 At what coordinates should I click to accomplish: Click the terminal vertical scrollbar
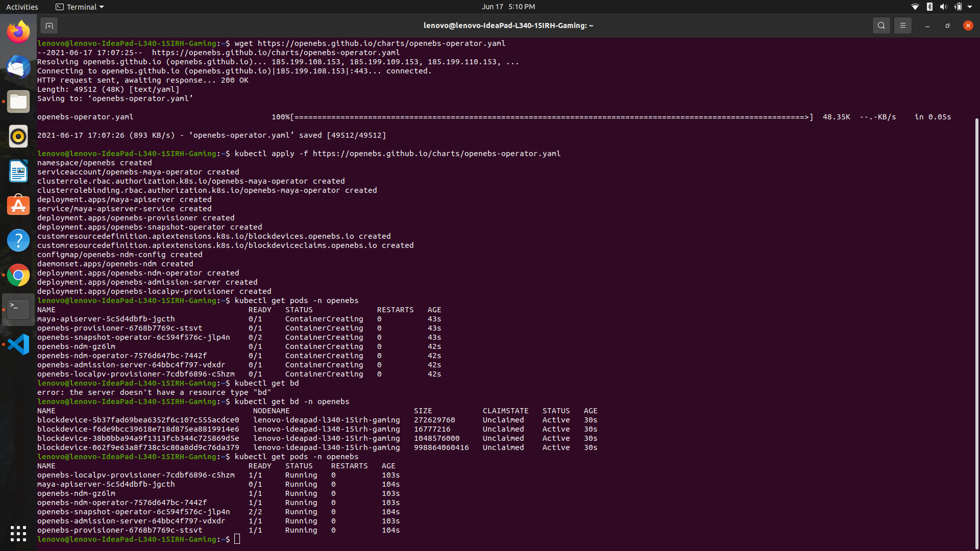[976, 332]
